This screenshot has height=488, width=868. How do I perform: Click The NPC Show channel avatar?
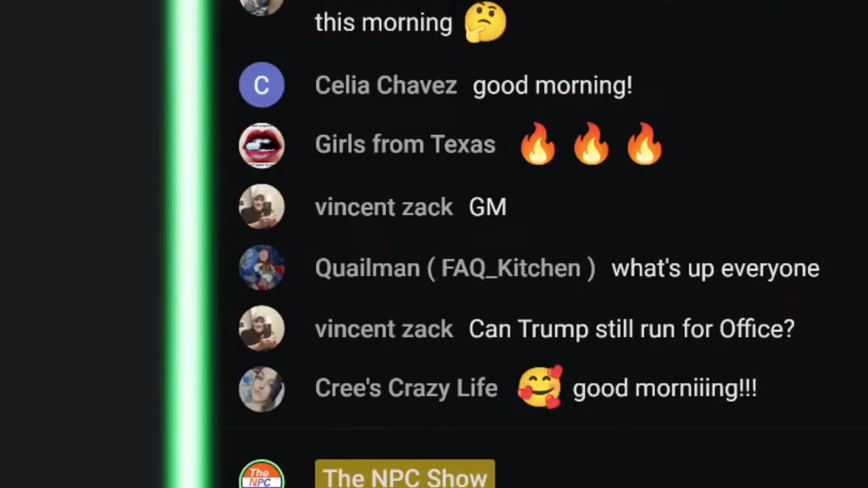[262, 474]
